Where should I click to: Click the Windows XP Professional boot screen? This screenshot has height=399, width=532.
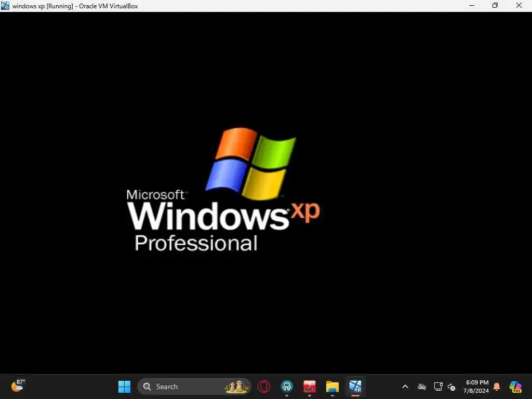point(266,193)
